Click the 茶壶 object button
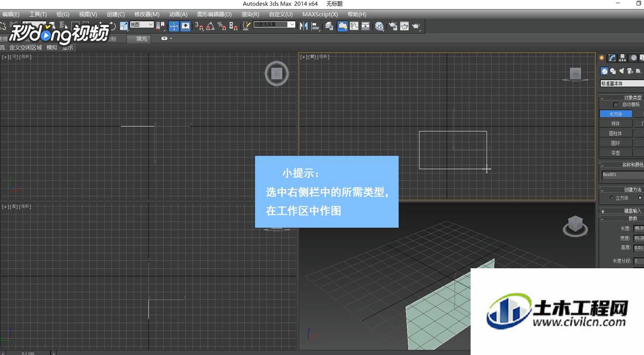 615,153
